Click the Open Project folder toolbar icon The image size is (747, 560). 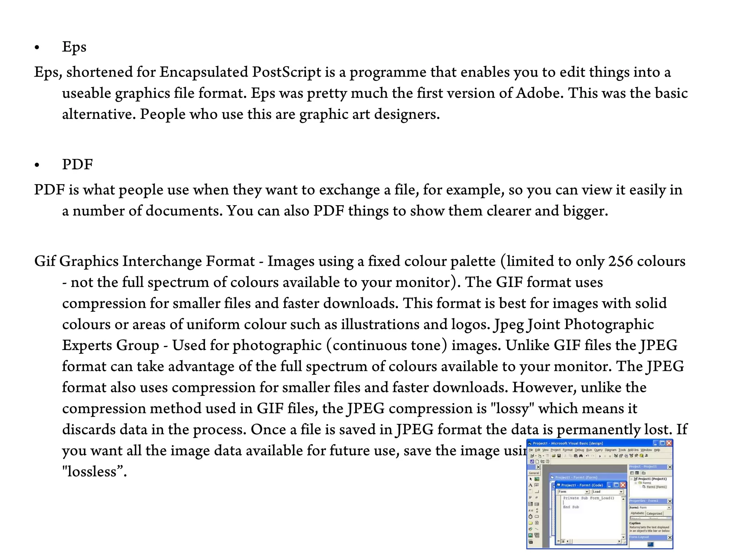coord(554,456)
